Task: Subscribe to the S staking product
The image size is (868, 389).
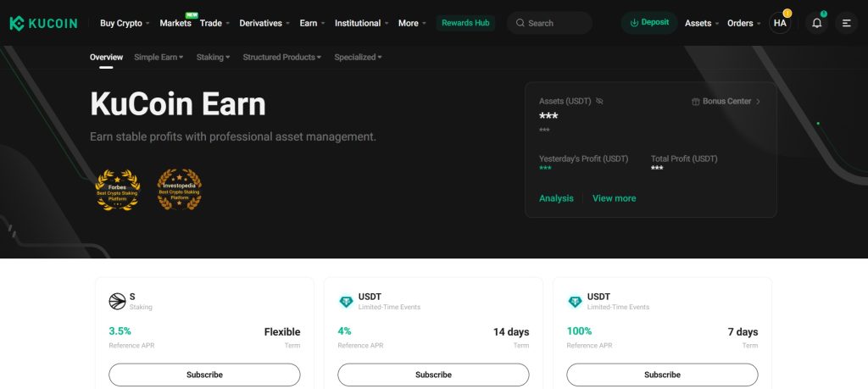Action: (204, 375)
